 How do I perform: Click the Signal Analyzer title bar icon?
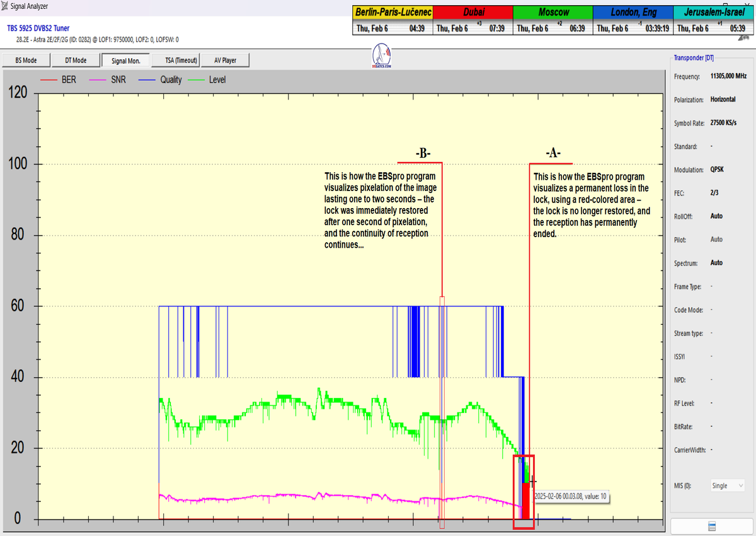point(6,6)
